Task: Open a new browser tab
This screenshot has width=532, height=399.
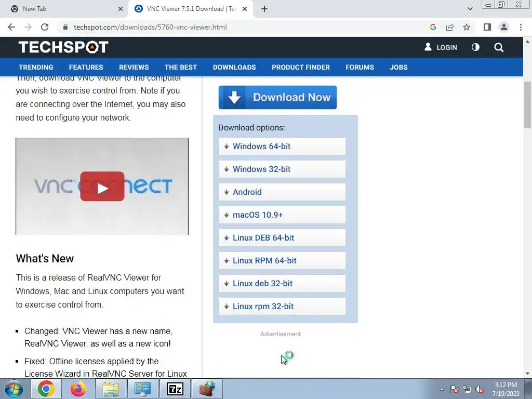Action: tap(264, 9)
